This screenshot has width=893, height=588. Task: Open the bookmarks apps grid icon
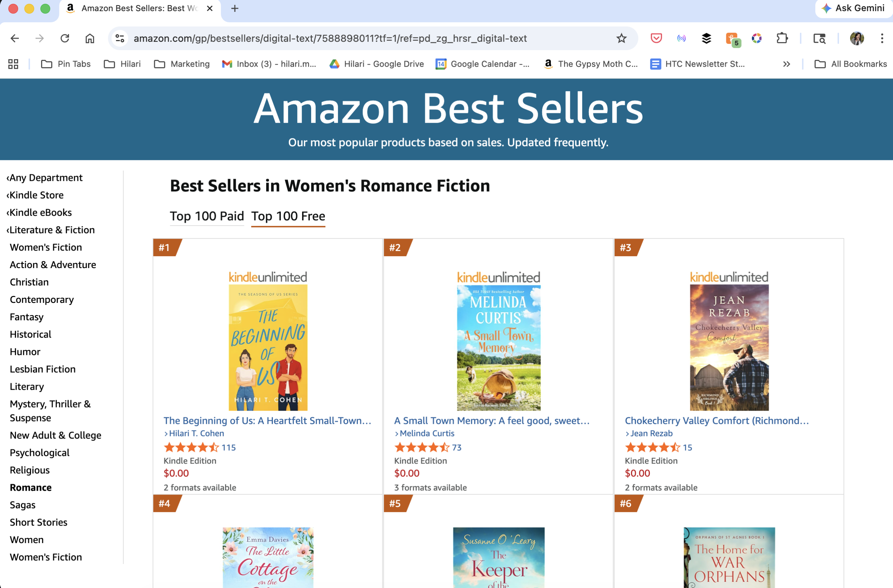(13, 64)
